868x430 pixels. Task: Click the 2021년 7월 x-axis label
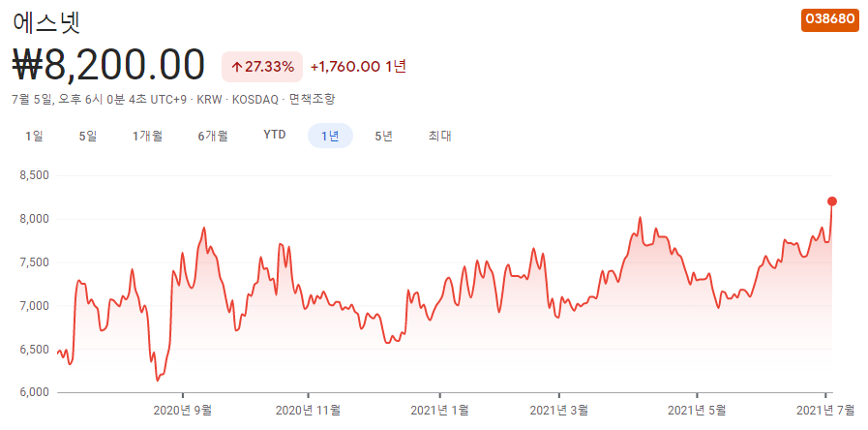pos(824,410)
